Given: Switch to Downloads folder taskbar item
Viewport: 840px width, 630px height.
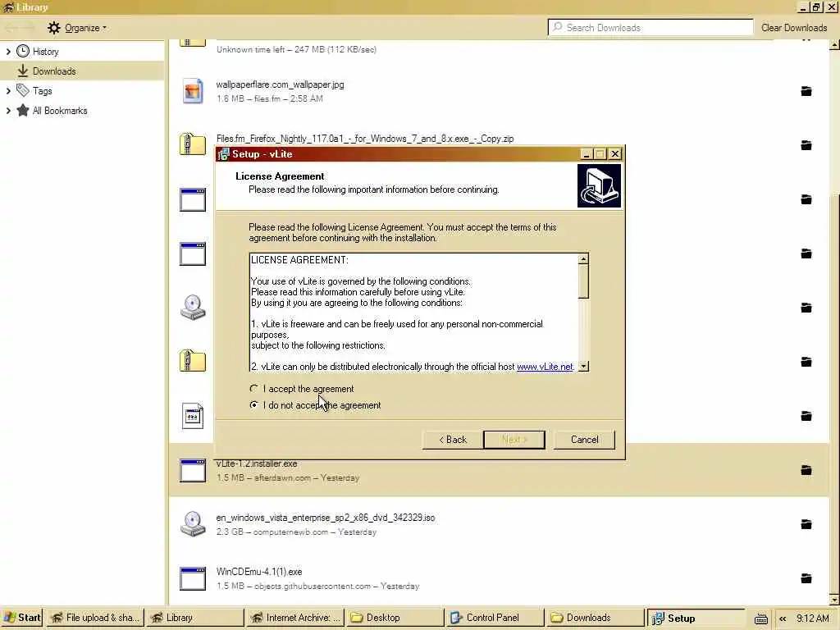Looking at the screenshot, I should pos(596,618).
